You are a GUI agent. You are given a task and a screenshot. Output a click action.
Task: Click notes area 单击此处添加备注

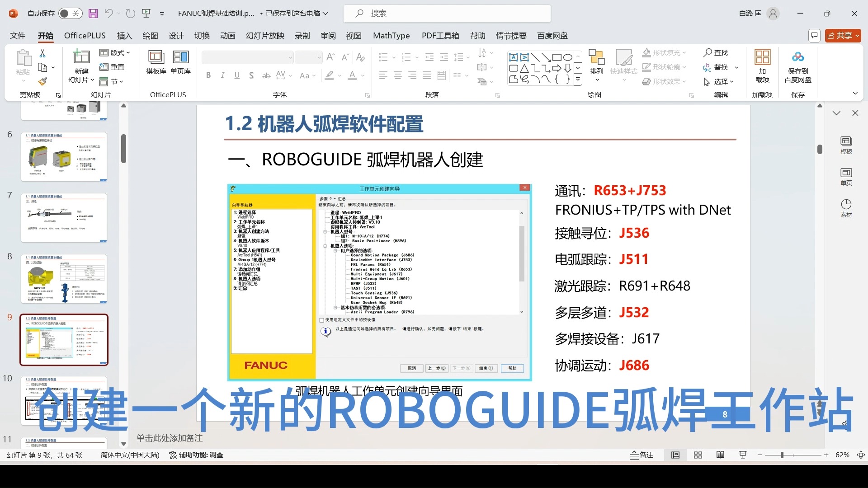170,438
